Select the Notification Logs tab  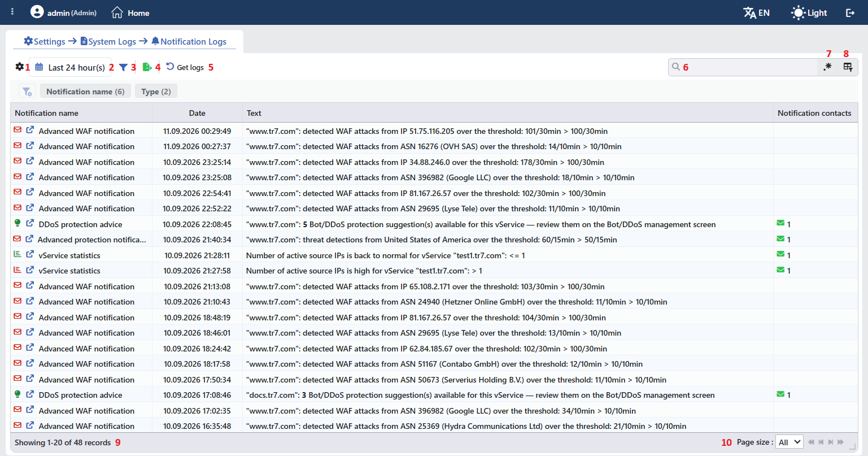click(x=189, y=41)
